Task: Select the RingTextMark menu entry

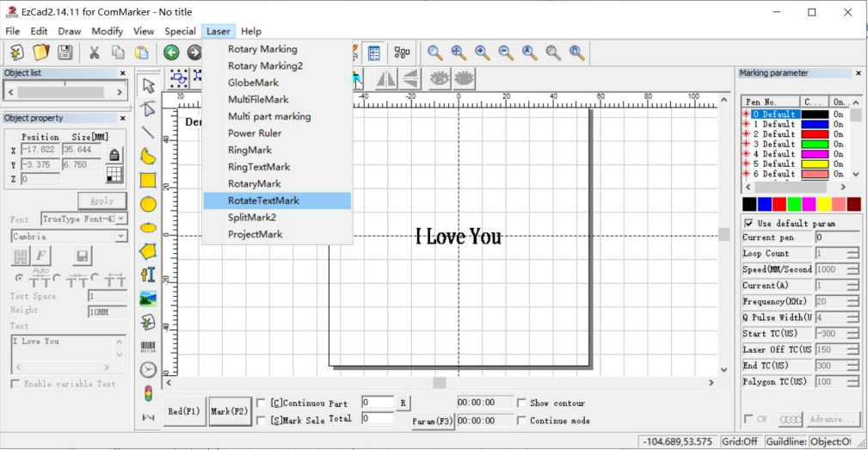Action: pos(258,167)
